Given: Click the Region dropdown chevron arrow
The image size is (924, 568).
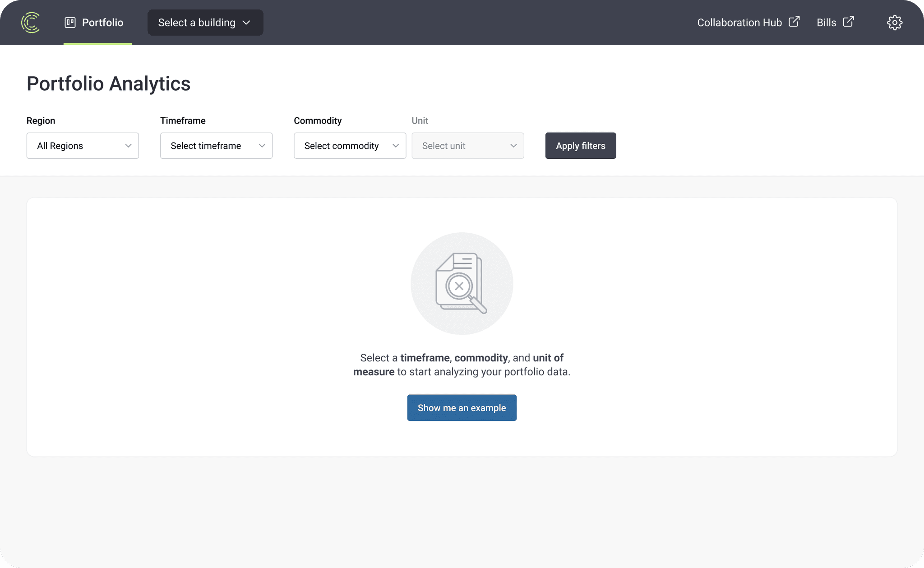Looking at the screenshot, I should [x=128, y=146].
